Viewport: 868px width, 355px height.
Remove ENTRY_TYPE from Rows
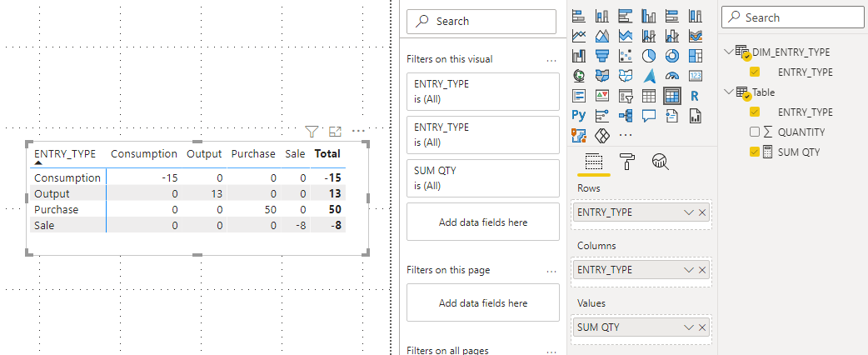(702, 212)
